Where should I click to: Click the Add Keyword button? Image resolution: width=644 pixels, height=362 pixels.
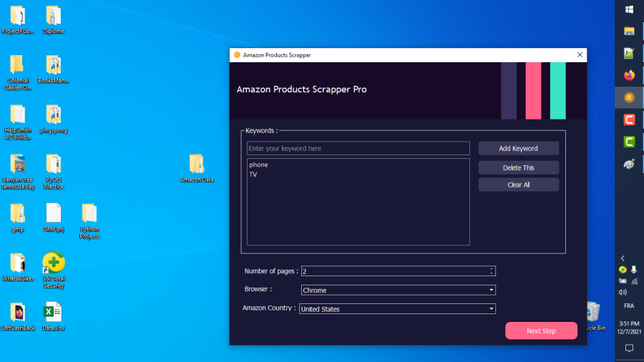518,149
